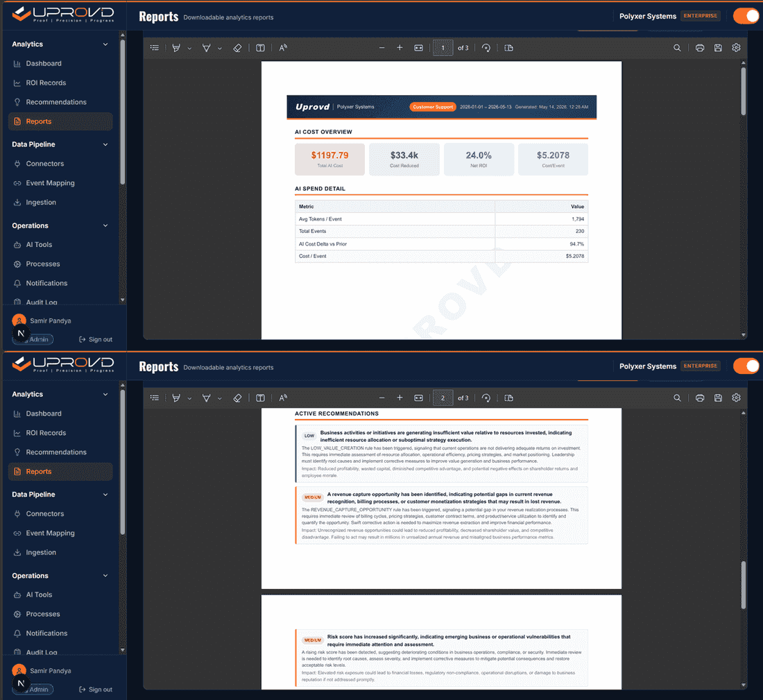Open PDF settings gear in lower toolbar
763x700 pixels.
pos(736,398)
